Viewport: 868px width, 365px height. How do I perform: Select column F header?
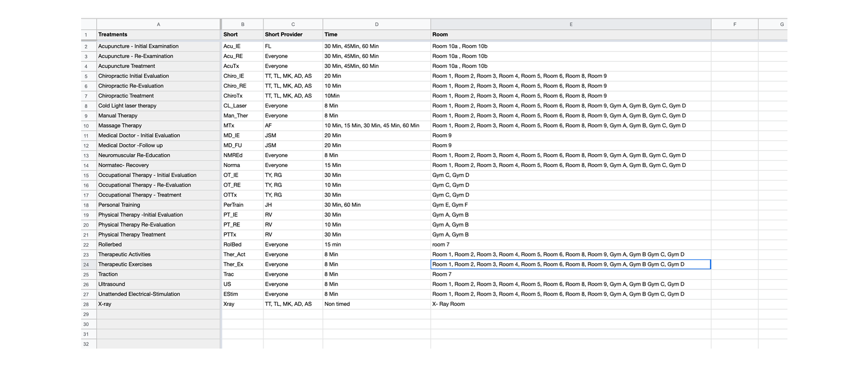(x=735, y=24)
